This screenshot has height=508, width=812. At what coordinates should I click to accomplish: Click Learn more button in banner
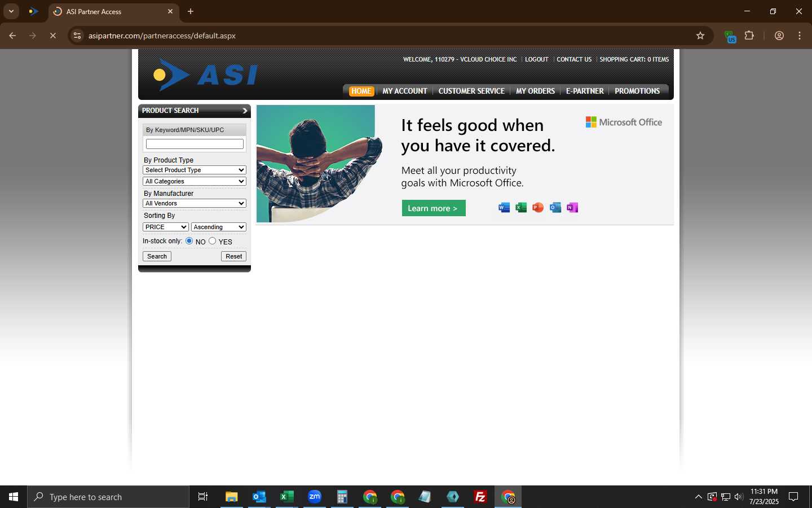point(434,208)
